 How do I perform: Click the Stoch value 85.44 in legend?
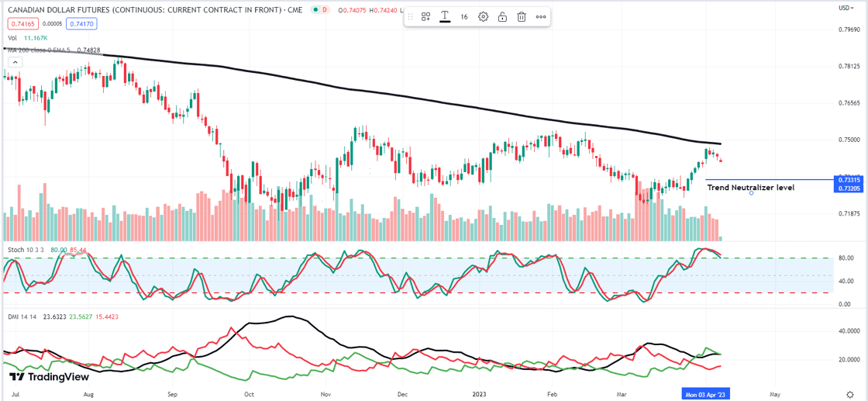click(78, 250)
